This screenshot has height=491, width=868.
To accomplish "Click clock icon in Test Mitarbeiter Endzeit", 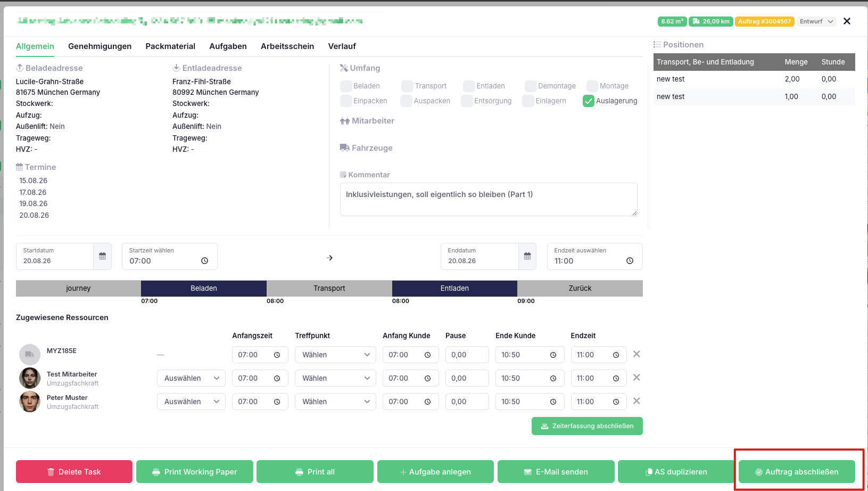I will point(616,378).
